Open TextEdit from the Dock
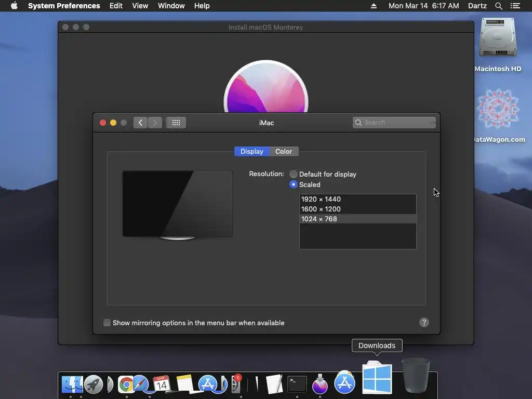 (x=274, y=384)
